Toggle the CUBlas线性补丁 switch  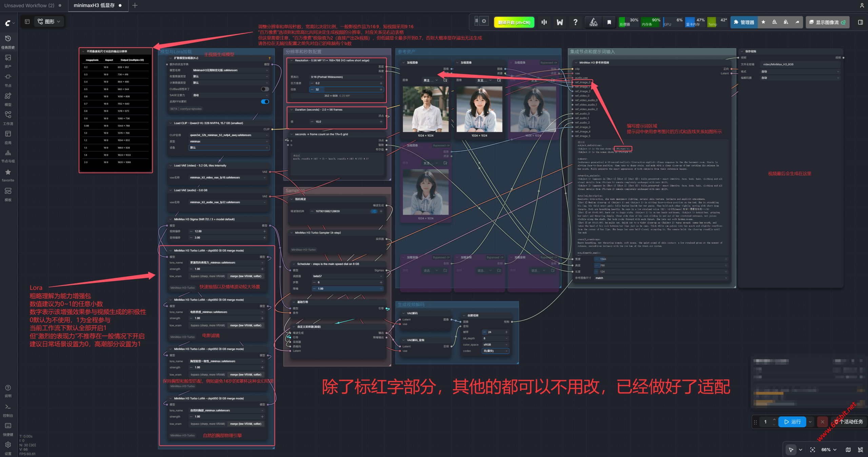tap(265, 89)
